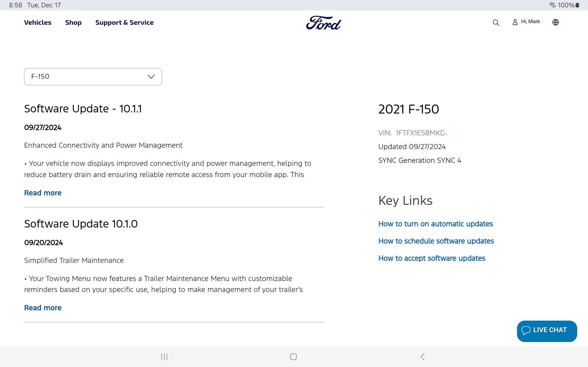Image resolution: width=588 pixels, height=367 pixels.
Task: Click the VIN number text
Action: pos(413,133)
